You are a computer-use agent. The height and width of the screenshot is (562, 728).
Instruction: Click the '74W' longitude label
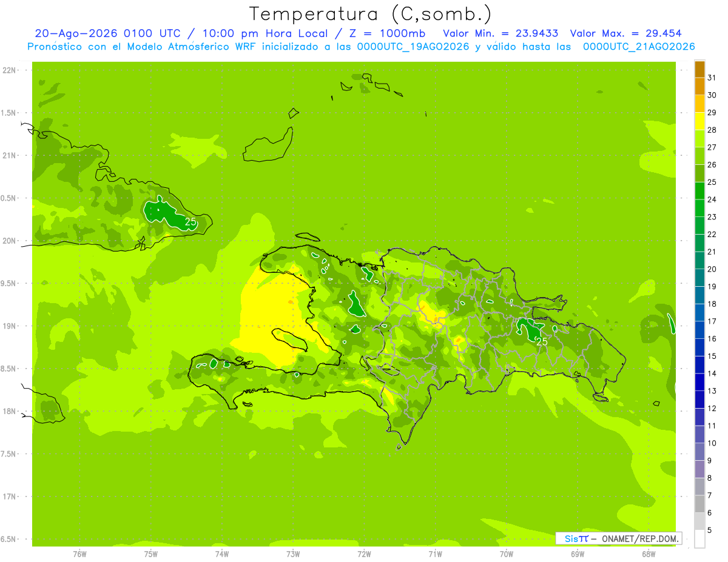[222, 554]
